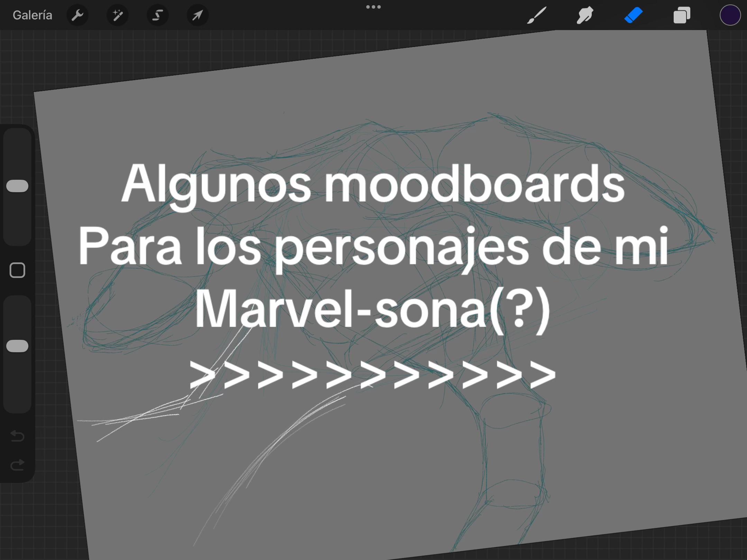This screenshot has width=747, height=560.
Task: Select the Paint brush tool
Action: [x=537, y=15]
